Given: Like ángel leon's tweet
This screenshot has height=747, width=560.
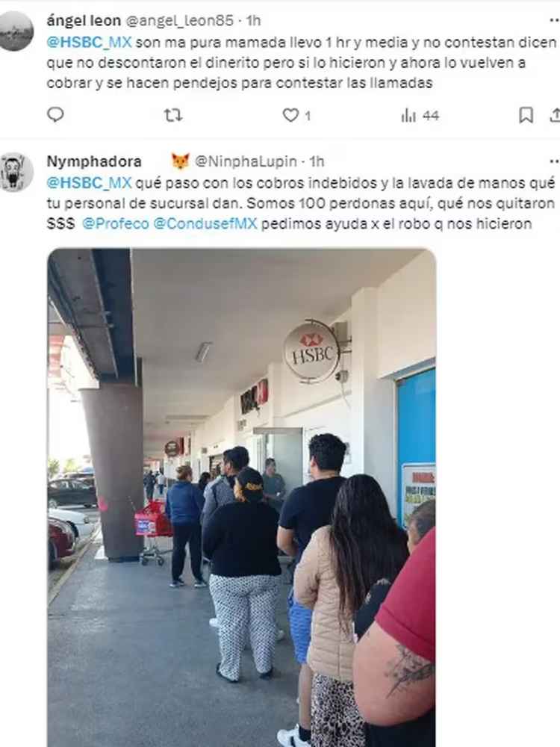Looking at the screenshot, I should [x=296, y=115].
